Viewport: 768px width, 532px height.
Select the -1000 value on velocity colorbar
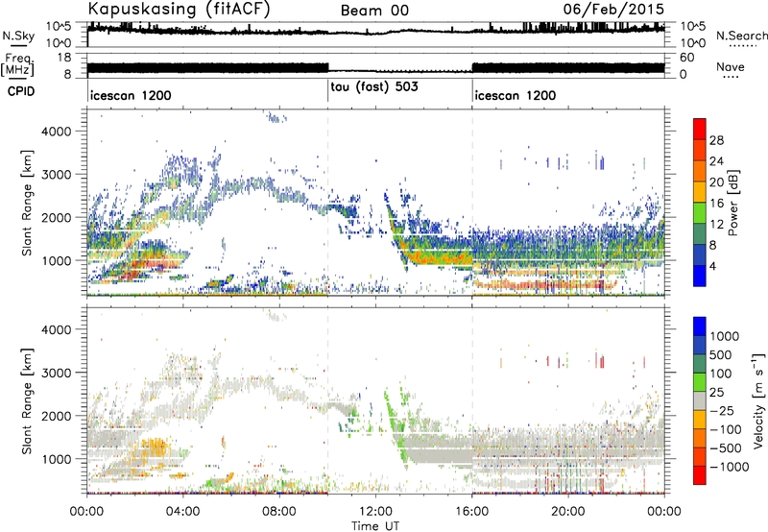(x=730, y=467)
